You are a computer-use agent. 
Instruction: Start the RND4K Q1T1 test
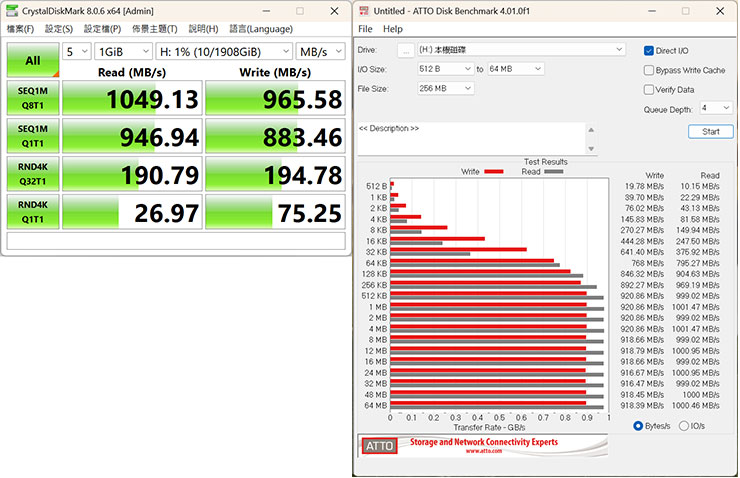33,212
